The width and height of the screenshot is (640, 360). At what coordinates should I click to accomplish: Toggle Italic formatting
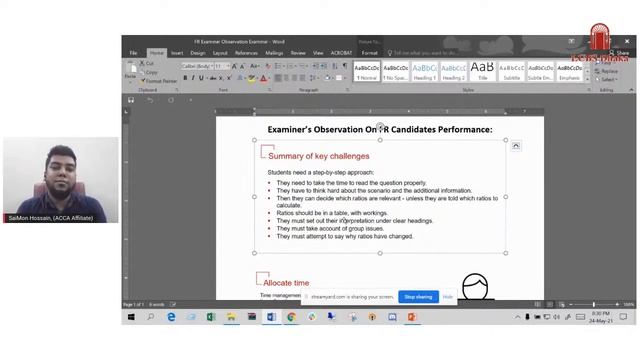tap(193, 78)
